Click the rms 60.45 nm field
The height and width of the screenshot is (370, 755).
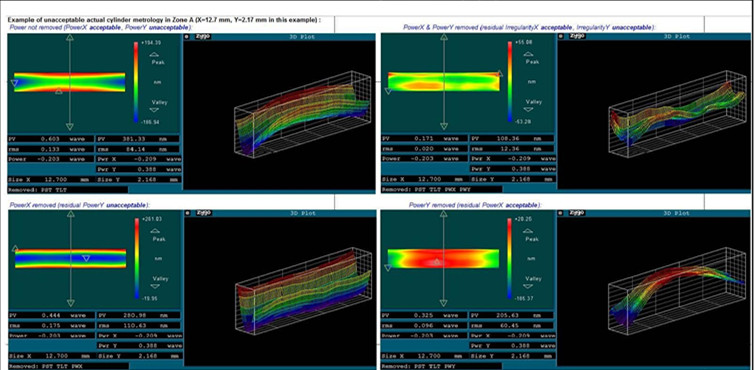512,325
